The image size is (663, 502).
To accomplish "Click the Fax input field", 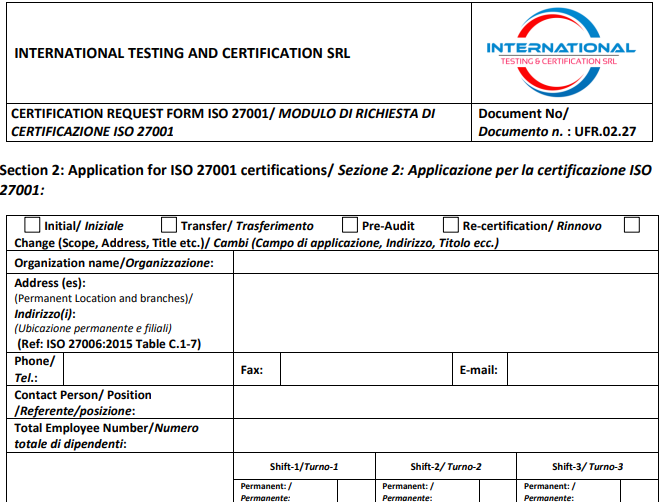I will 366,369.
